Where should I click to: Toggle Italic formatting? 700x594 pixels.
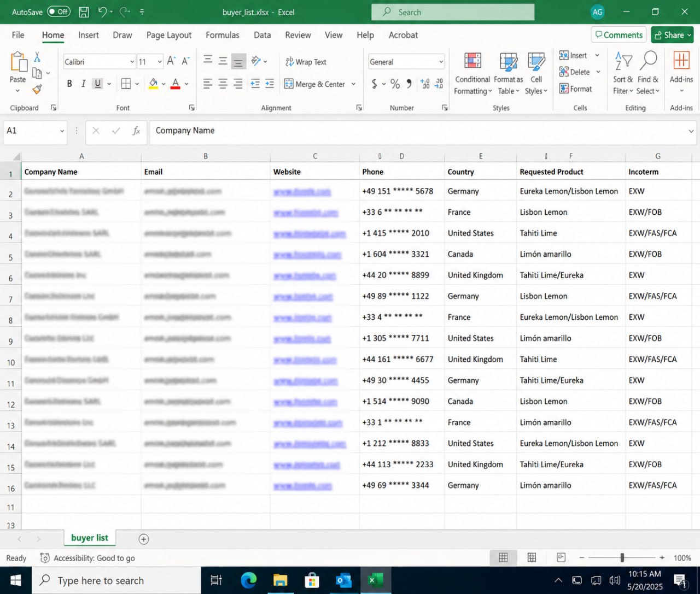(83, 84)
